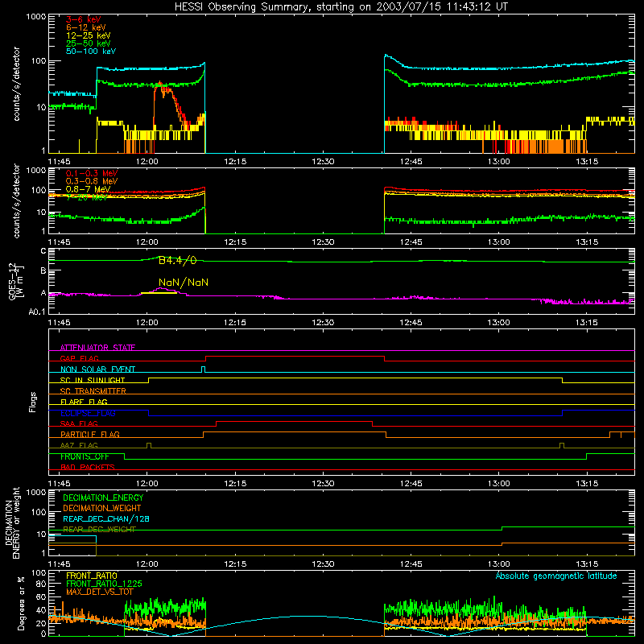This screenshot has width=644, height=644.
Task: Click 13:00 tick label under GOES panel
Action: 498,323
